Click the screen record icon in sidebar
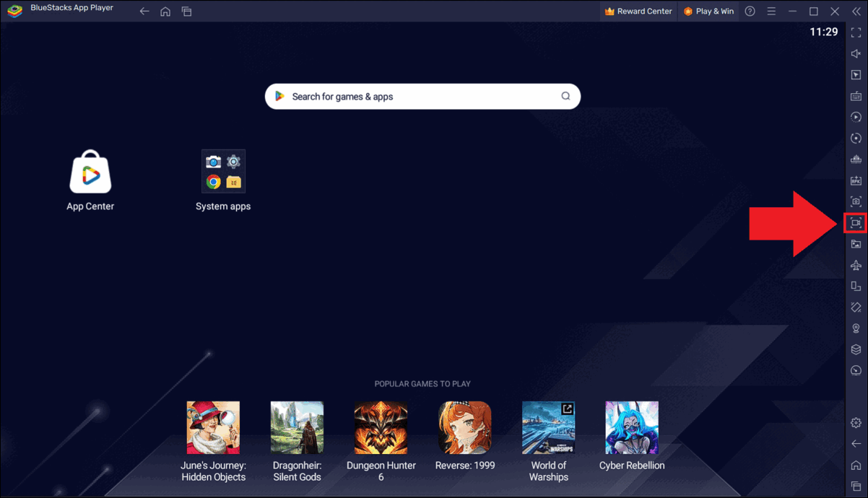868x498 pixels. (856, 223)
